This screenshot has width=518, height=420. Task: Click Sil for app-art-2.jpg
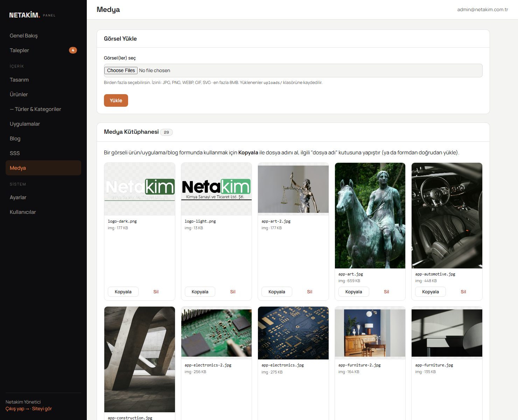pos(310,292)
